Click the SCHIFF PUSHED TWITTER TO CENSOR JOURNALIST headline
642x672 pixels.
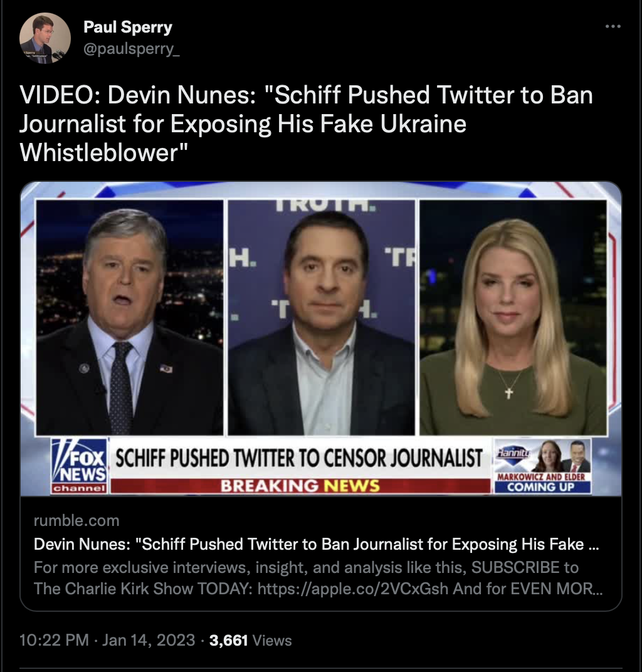coord(299,458)
